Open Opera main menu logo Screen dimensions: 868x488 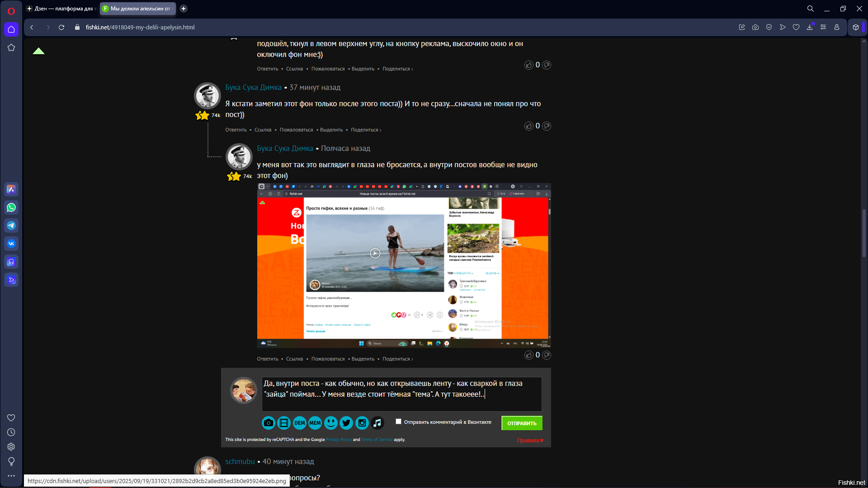[x=11, y=11]
